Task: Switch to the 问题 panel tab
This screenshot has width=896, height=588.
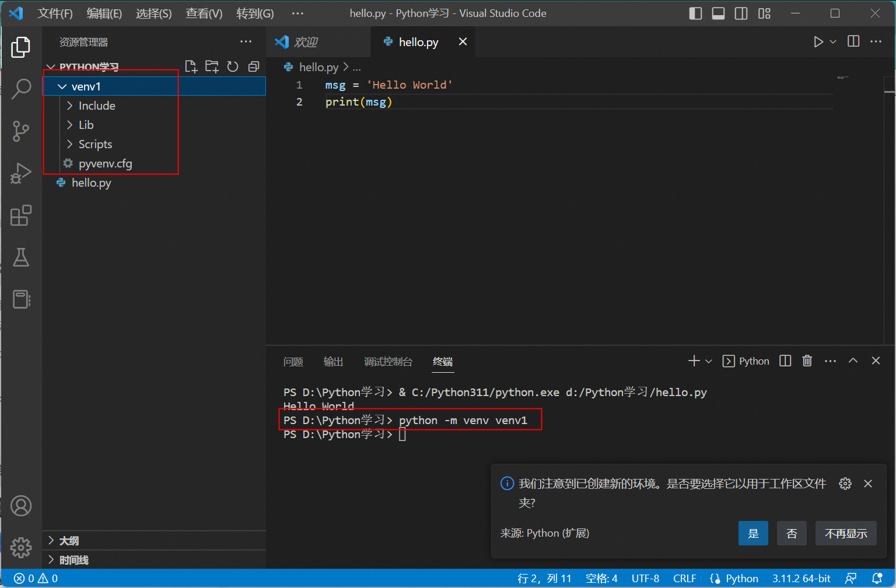Action: click(x=293, y=362)
